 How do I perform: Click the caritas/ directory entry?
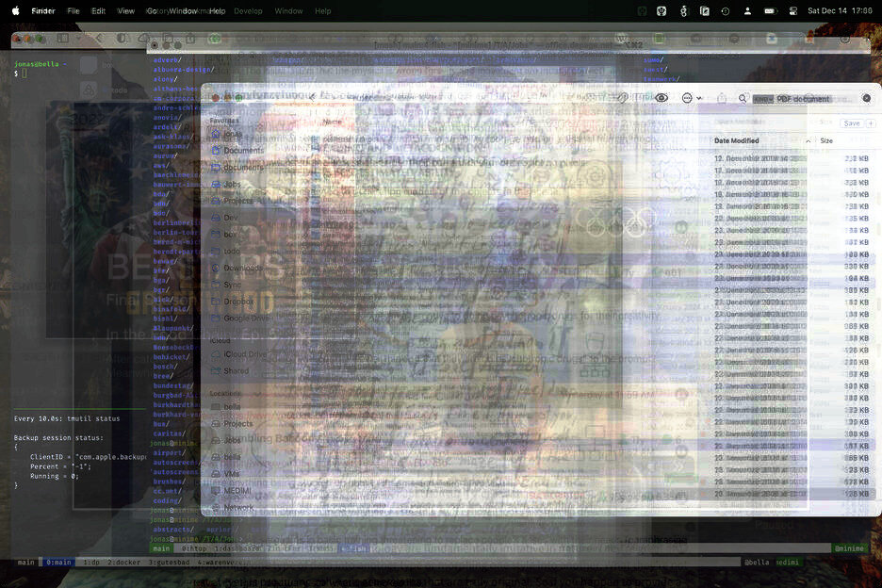[x=169, y=433]
